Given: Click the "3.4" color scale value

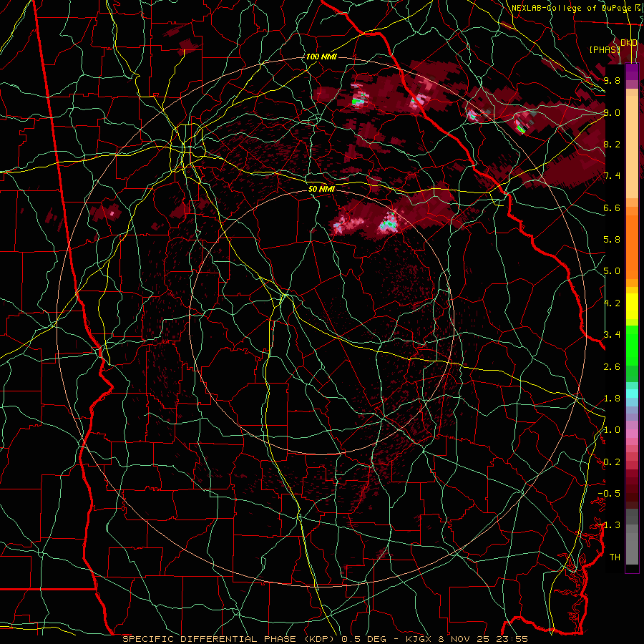Looking at the screenshot, I should coord(612,335).
